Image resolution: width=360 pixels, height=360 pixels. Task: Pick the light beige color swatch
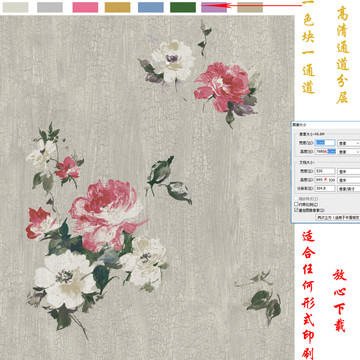click(x=15, y=7)
